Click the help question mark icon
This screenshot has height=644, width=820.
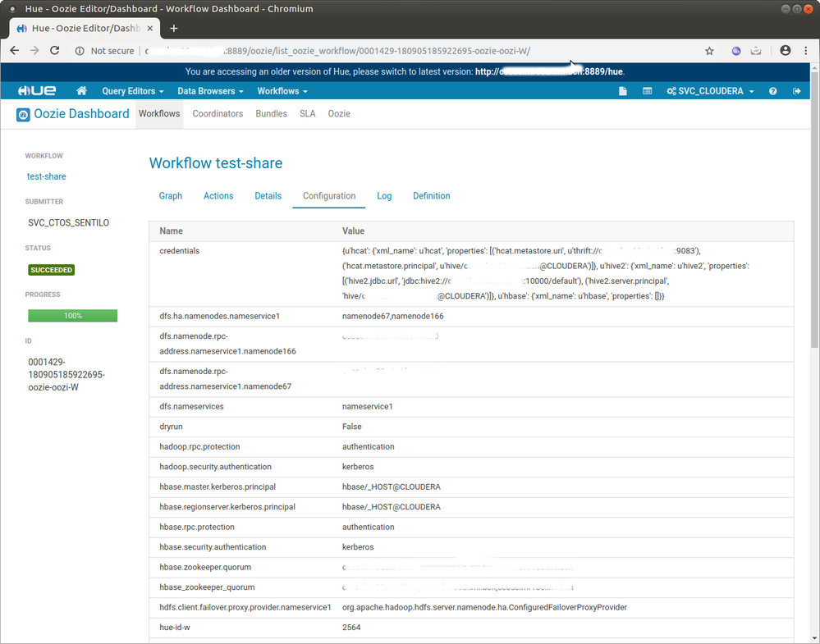click(772, 91)
